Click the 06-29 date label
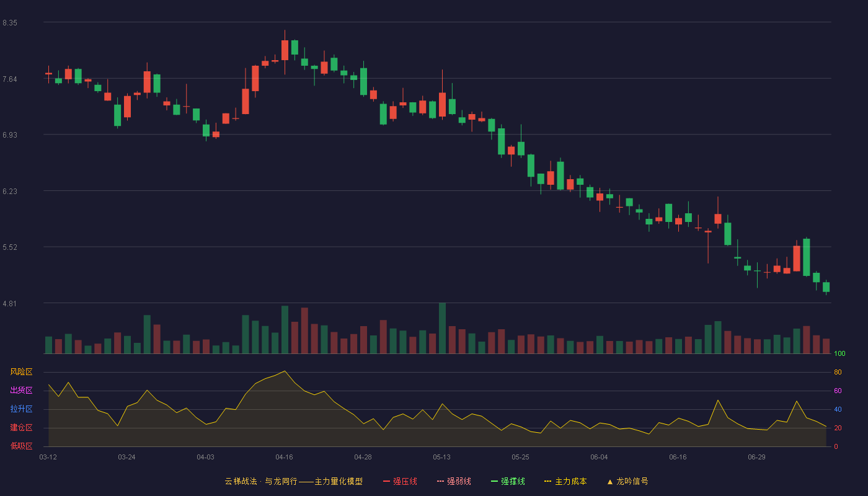This screenshot has width=868, height=496. coord(756,457)
